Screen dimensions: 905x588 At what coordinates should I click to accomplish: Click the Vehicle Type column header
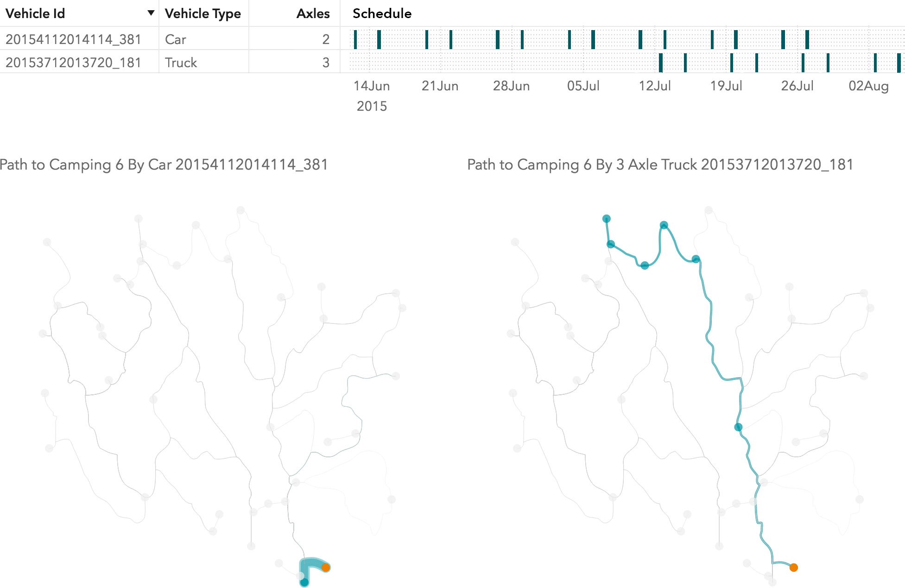203,13
